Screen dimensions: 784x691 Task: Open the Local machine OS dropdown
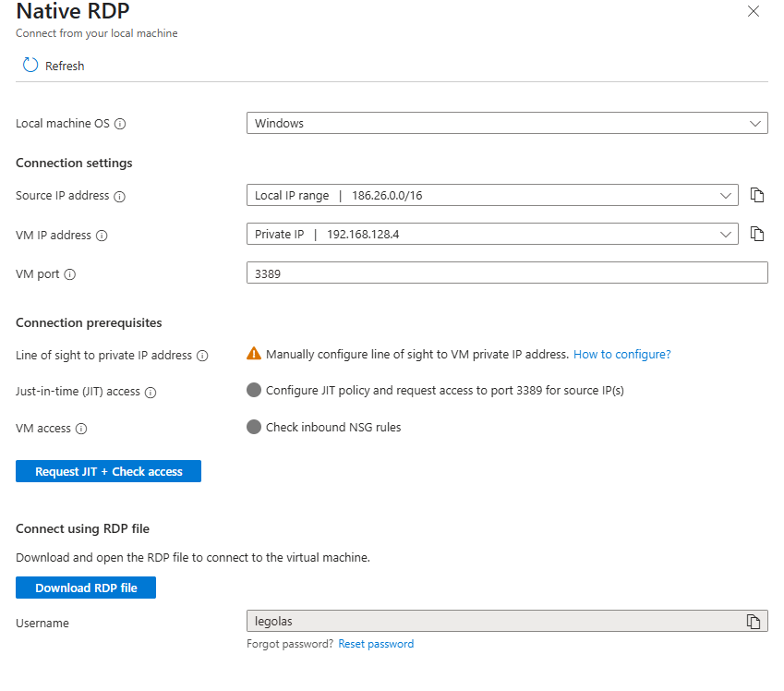pos(506,123)
